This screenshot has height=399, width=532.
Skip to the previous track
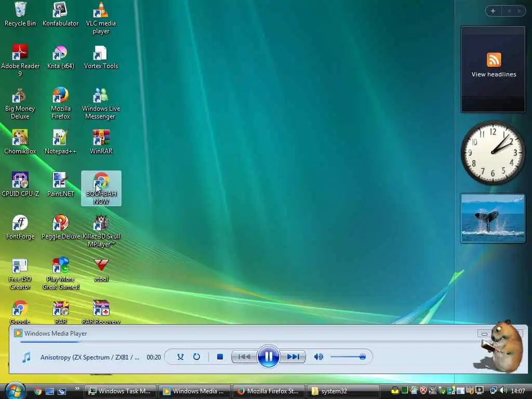click(x=244, y=356)
